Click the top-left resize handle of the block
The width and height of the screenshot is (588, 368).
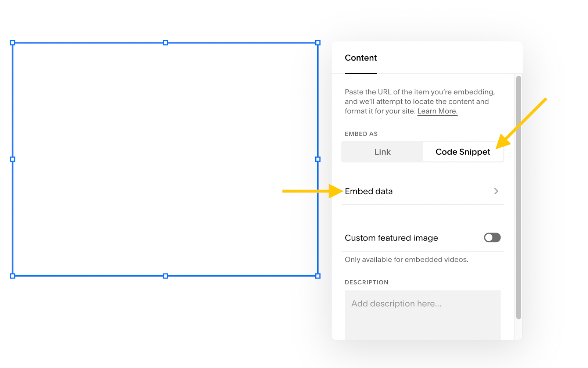click(x=12, y=43)
